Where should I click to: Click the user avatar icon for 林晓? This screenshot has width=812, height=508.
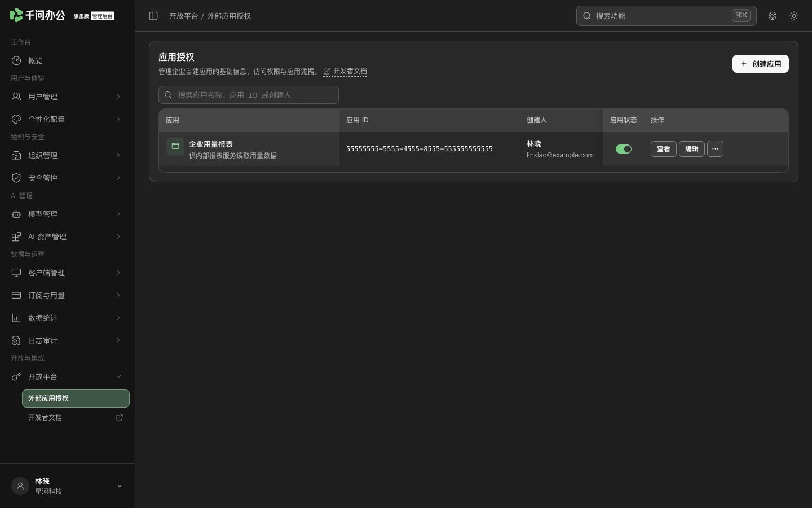coord(20,486)
